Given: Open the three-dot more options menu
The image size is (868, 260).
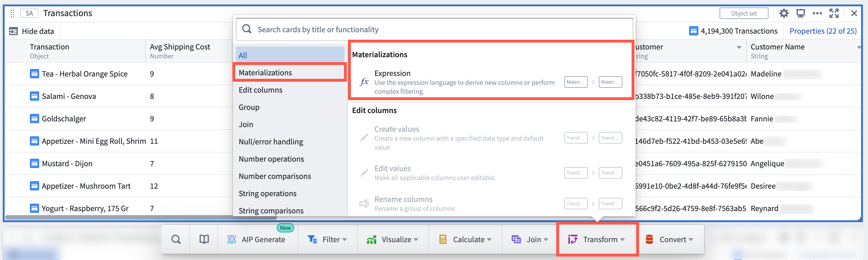Looking at the screenshot, I should click(x=817, y=14).
